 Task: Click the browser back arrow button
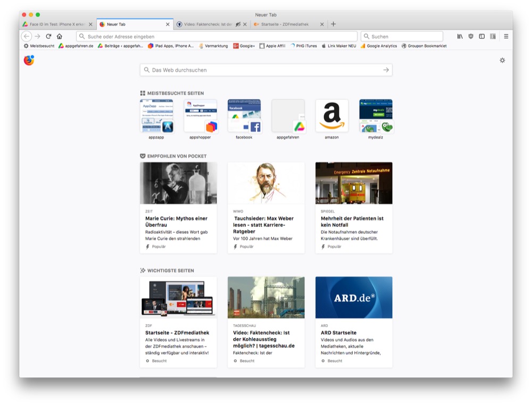[x=27, y=36]
